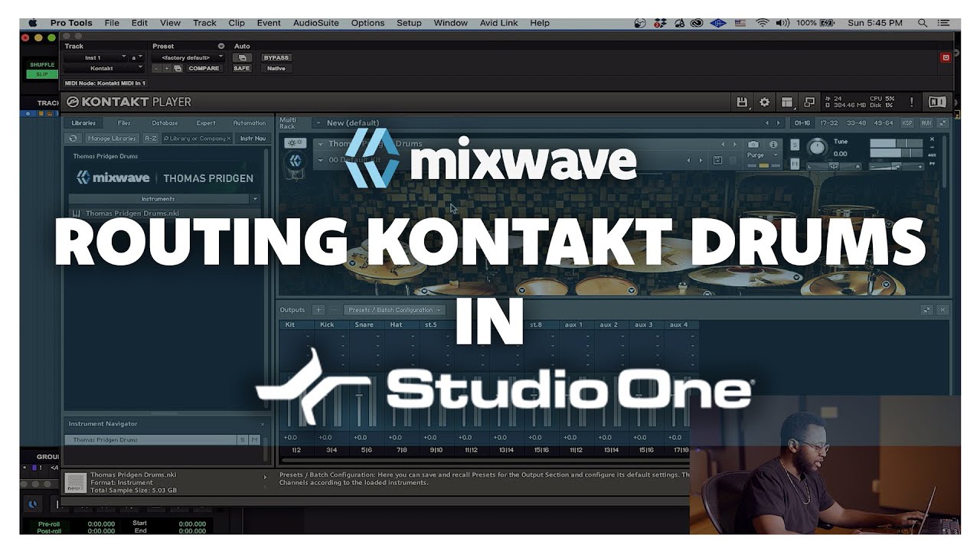Open the insert position 'a' dropdown
The width and height of the screenshot is (980, 551).
[138, 57]
